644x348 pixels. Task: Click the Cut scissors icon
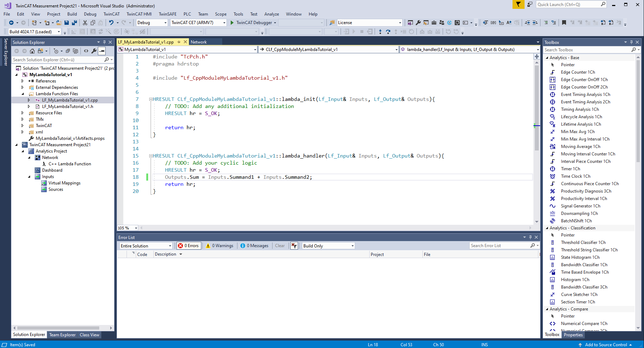(85, 23)
